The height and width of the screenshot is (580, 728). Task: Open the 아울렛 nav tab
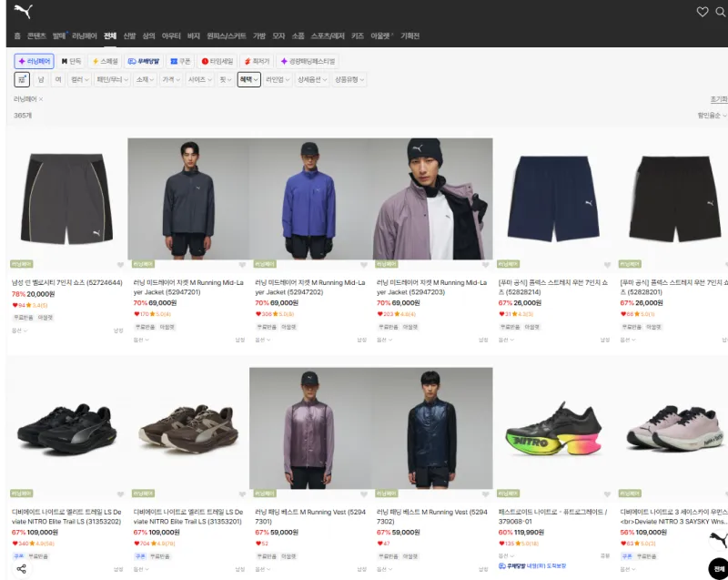click(x=381, y=36)
